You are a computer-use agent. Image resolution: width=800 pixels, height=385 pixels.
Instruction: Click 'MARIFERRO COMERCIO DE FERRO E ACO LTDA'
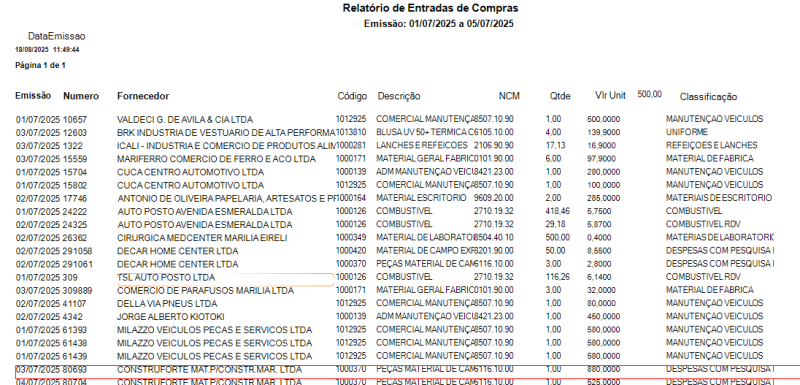[x=216, y=159]
